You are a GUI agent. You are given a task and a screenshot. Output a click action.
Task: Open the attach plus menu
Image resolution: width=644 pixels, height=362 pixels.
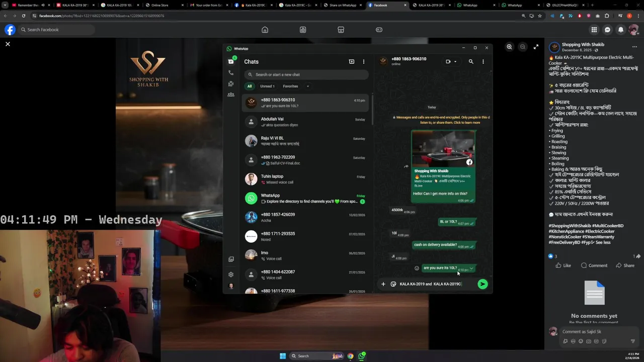(x=383, y=284)
